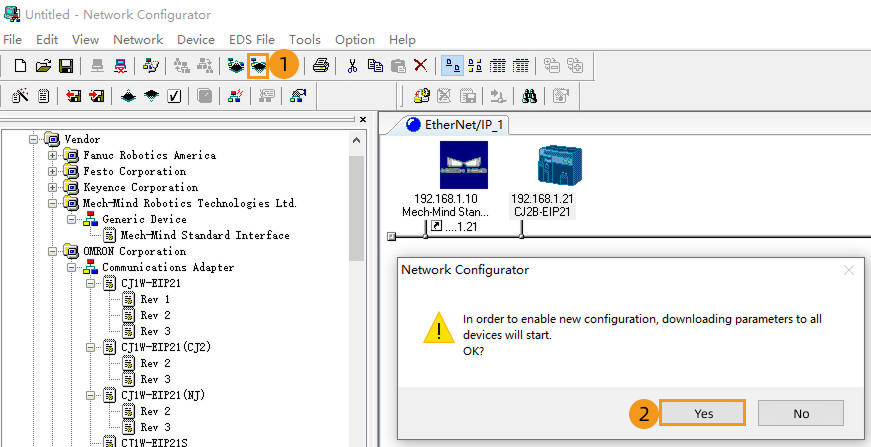871x447 pixels.
Task: Click the hardware list scrollbar up arrow
Action: pos(357,140)
